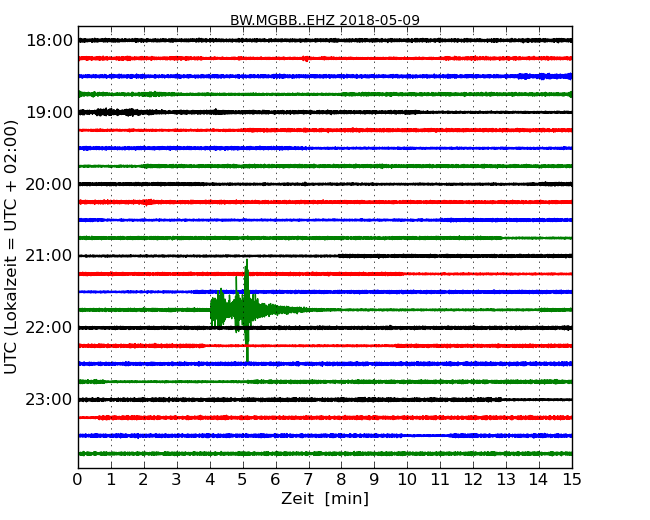Select x-axis tick label 9
This screenshot has width=650, height=520.
tap(374, 480)
